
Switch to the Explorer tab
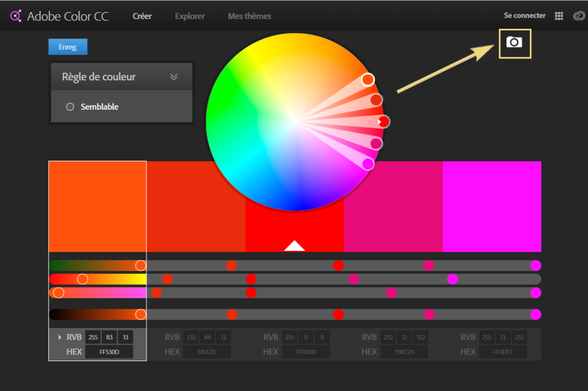[x=189, y=16]
